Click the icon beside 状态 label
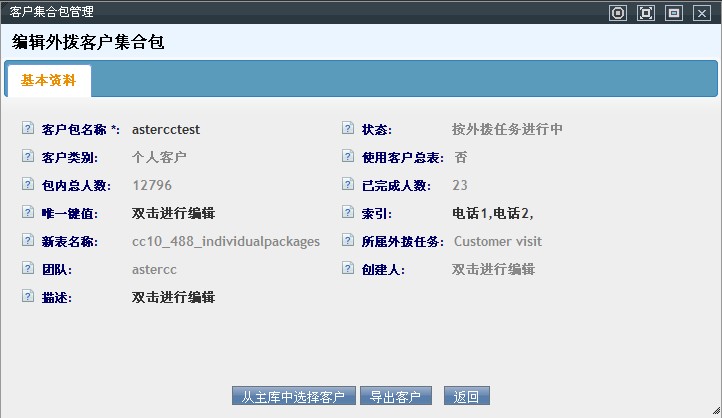 click(x=348, y=129)
